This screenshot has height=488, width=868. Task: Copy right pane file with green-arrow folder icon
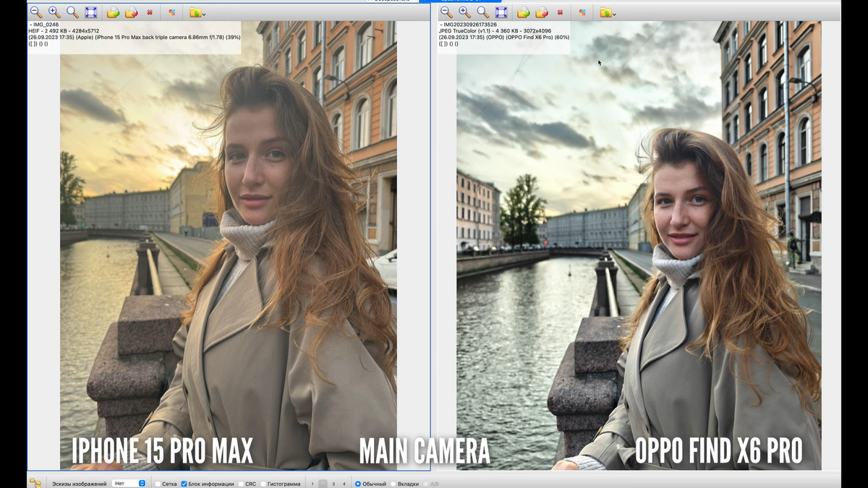pos(523,12)
